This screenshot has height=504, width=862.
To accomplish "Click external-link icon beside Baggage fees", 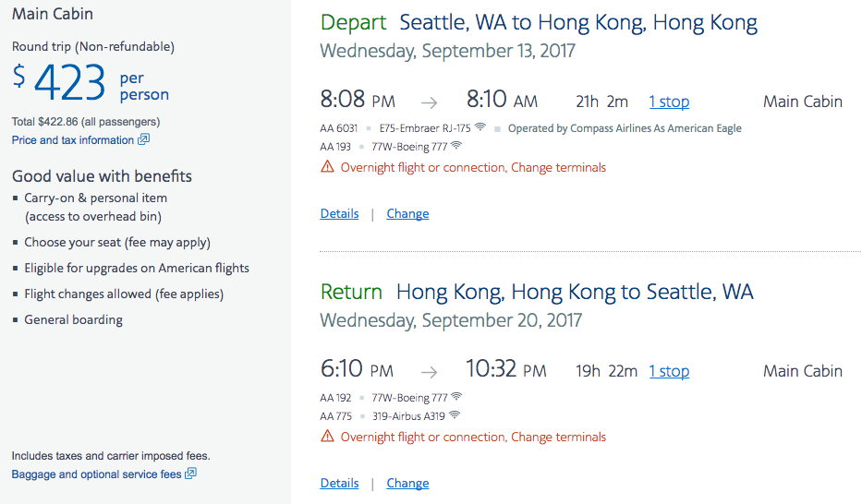I will point(190,474).
